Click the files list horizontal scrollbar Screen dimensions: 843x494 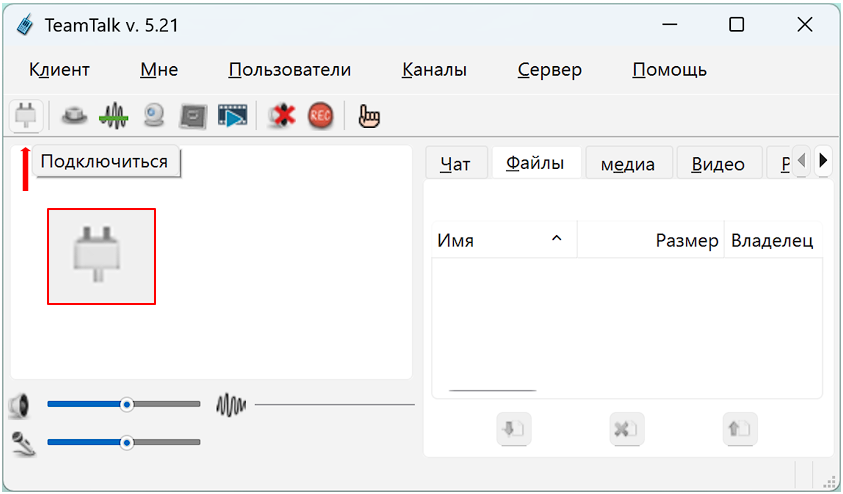[492, 391]
